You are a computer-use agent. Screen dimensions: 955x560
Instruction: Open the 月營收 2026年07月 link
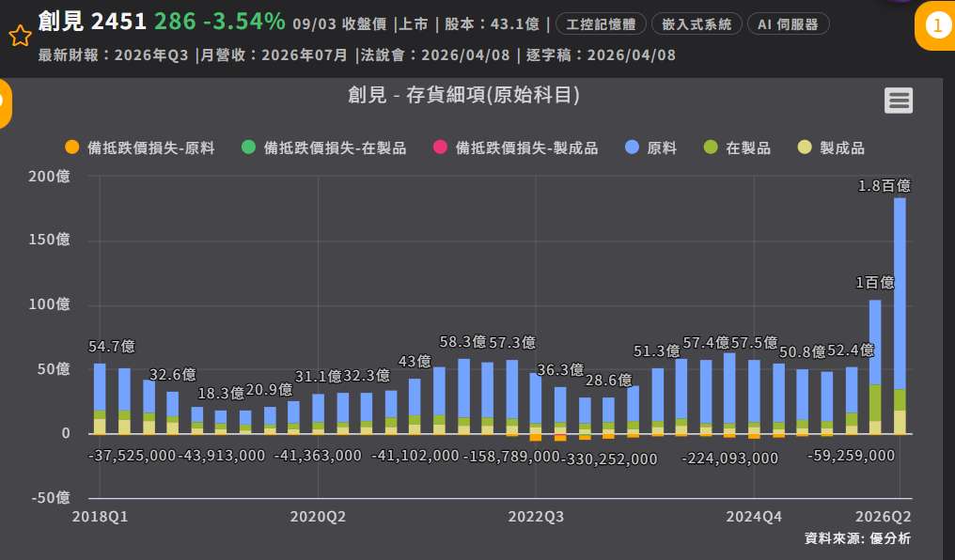274,55
